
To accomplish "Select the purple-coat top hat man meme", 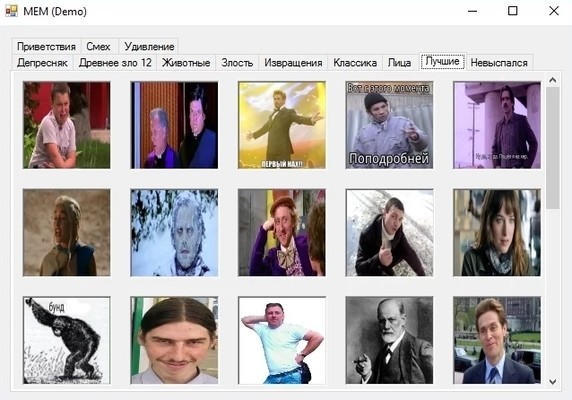I will pos(282,233).
